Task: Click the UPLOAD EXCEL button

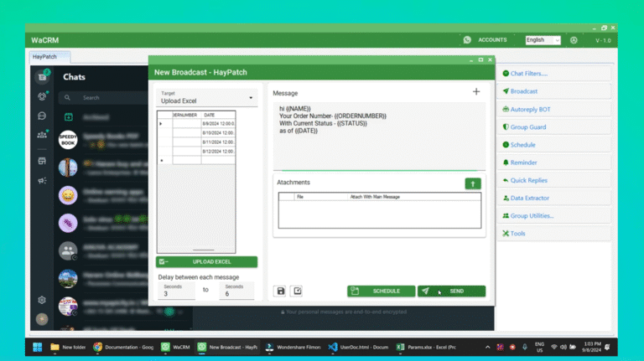Action: tap(207, 262)
